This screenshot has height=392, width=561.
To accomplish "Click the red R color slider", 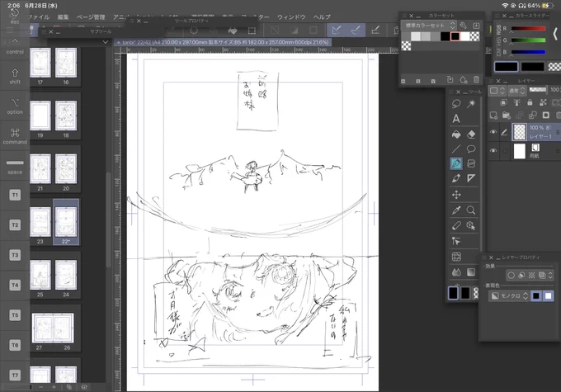I will [528, 29].
